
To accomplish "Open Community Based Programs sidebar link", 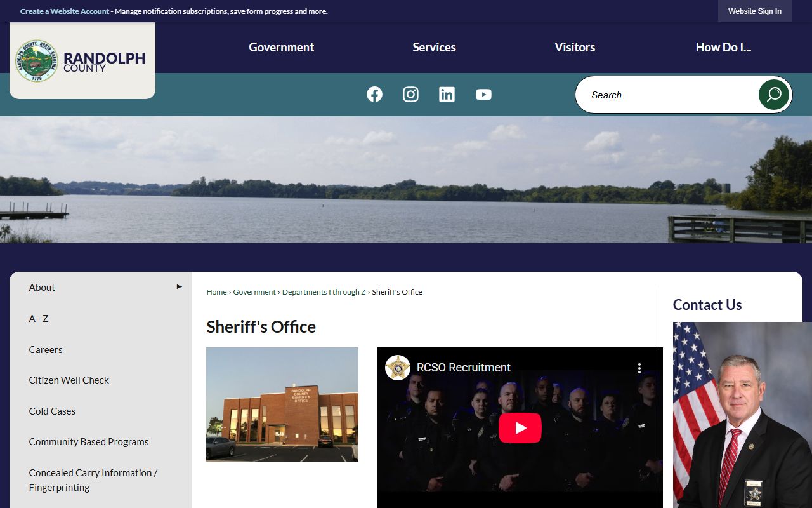I will click(89, 441).
